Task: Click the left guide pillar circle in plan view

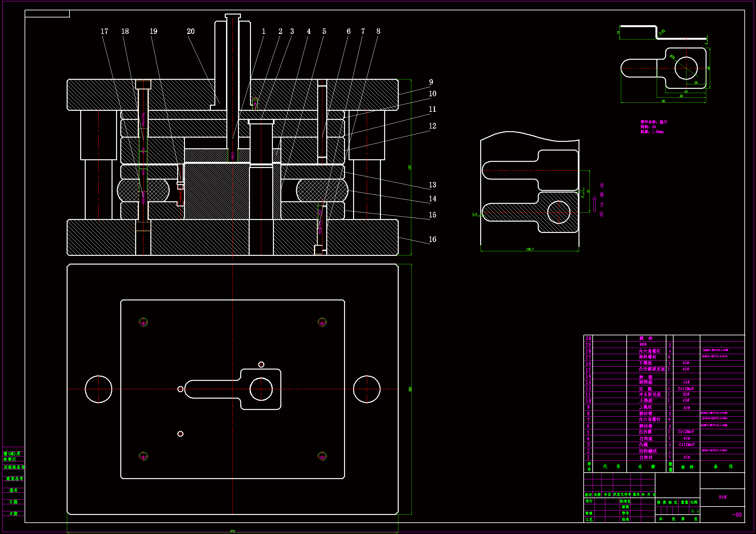Action: pyautogui.click(x=98, y=389)
